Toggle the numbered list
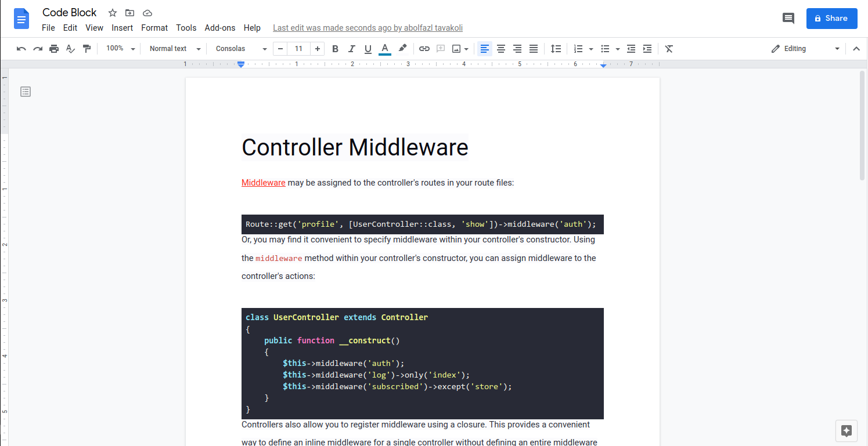This screenshot has height=446, width=868. 578,49
